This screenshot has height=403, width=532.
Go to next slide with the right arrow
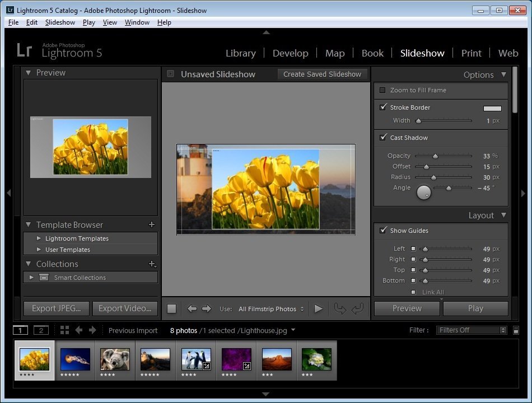point(207,308)
